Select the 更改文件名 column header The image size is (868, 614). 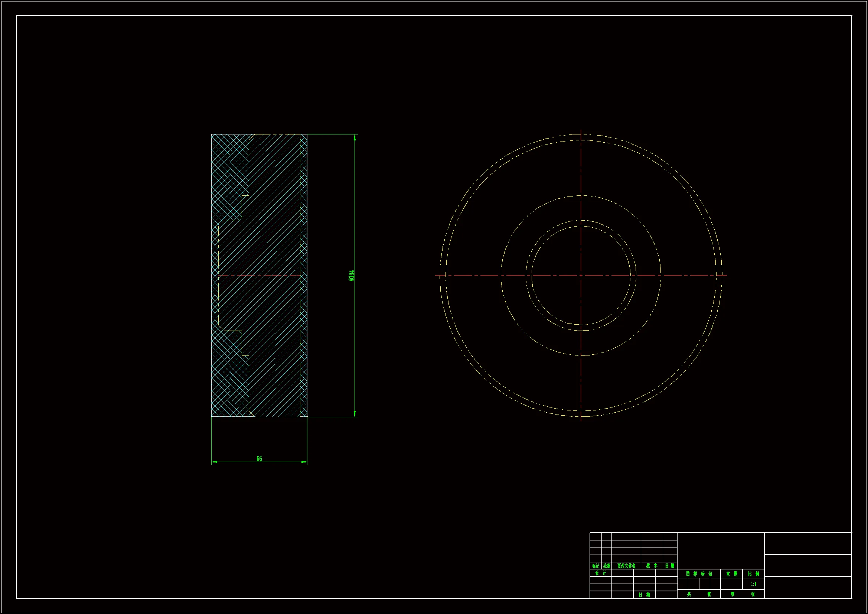click(626, 566)
